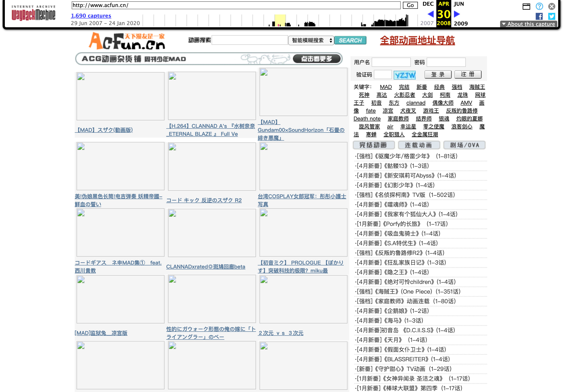Click the 海贼王 keyword link
This screenshot has height=392, width=563.
(x=477, y=87)
